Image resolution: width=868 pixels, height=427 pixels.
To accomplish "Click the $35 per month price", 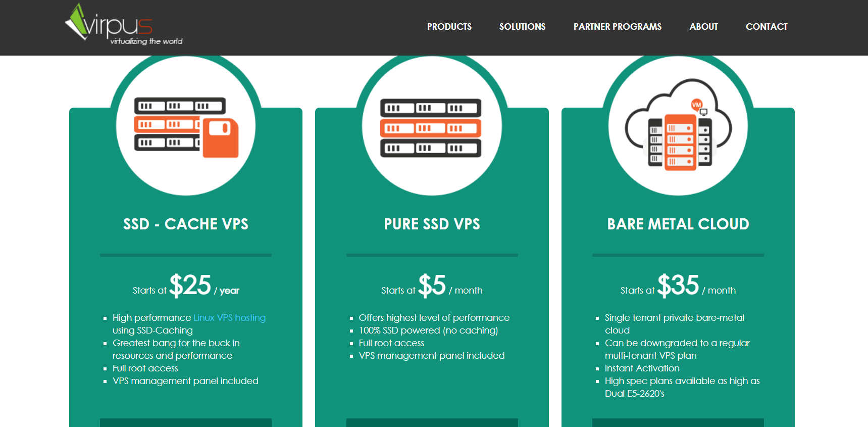I will click(678, 286).
